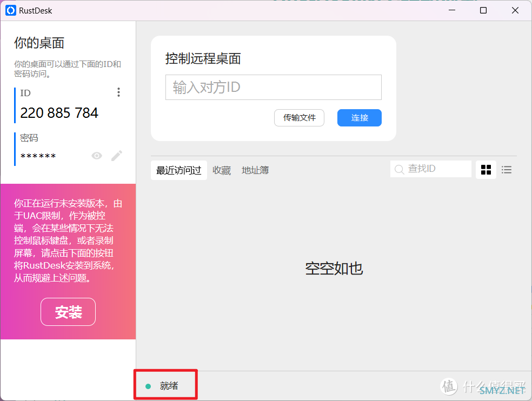The image size is (532, 401).
Task: Edit the password using the pencil icon
Action: pos(117,156)
